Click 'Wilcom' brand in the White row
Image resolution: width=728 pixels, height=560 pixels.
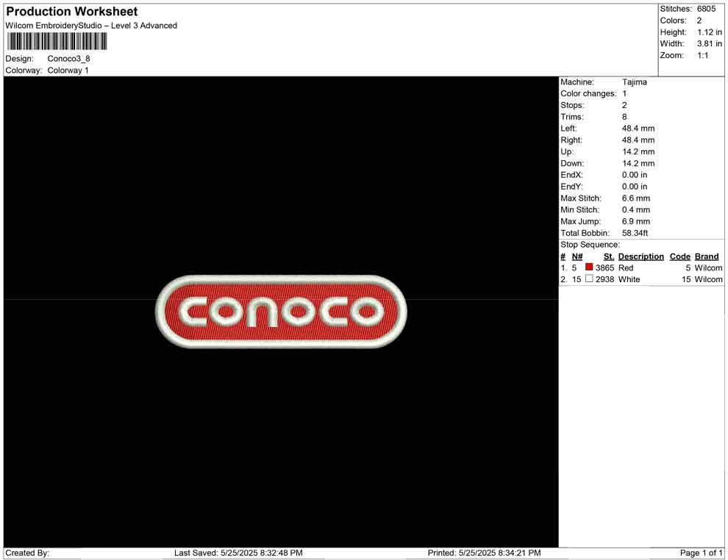(x=708, y=279)
